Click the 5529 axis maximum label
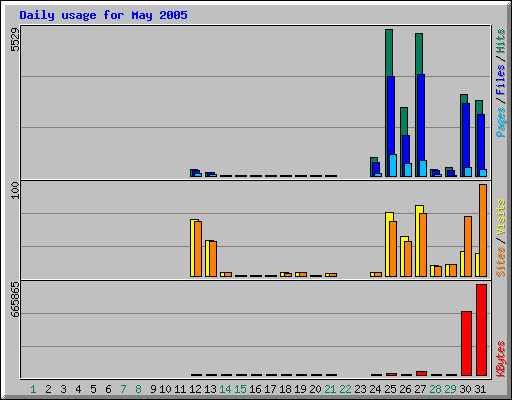Image resolution: width=512 pixels, height=400 pixels. [x=15, y=40]
